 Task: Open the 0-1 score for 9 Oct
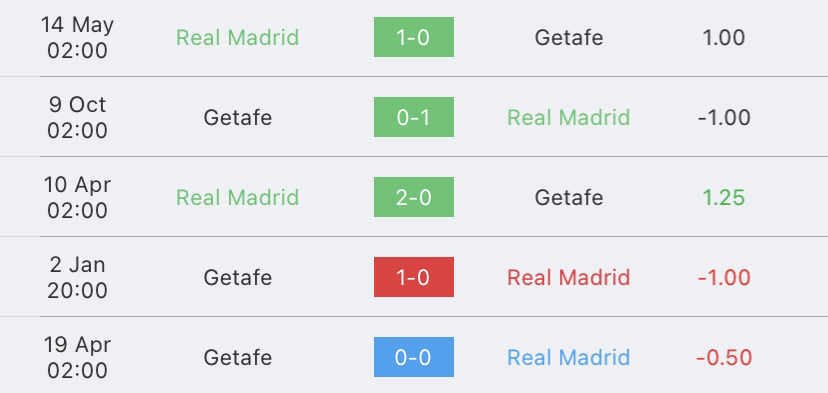[x=413, y=117]
